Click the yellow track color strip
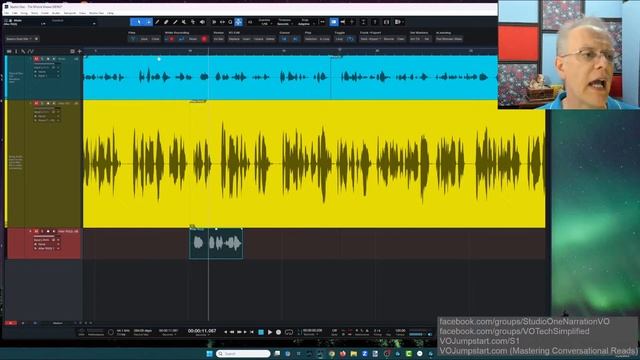This screenshot has width=640, height=360. 6,163
